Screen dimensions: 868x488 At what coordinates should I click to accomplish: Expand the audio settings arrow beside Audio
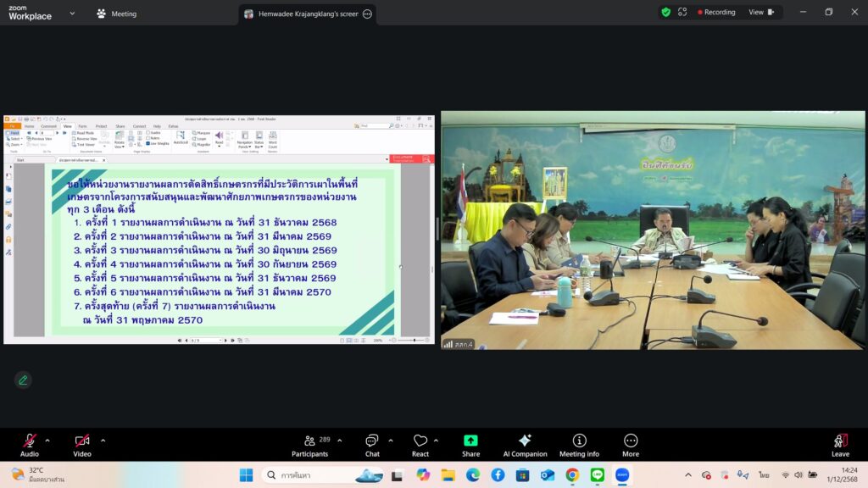coord(47,440)
